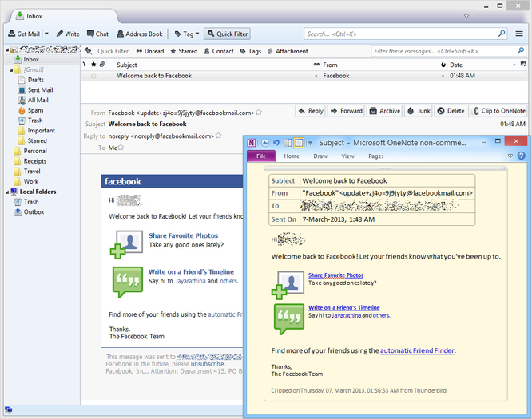The width and height of the screenshot is (532, 419).
Task: Switch to OneNote Home tab
Action: [x=292, y=156]
